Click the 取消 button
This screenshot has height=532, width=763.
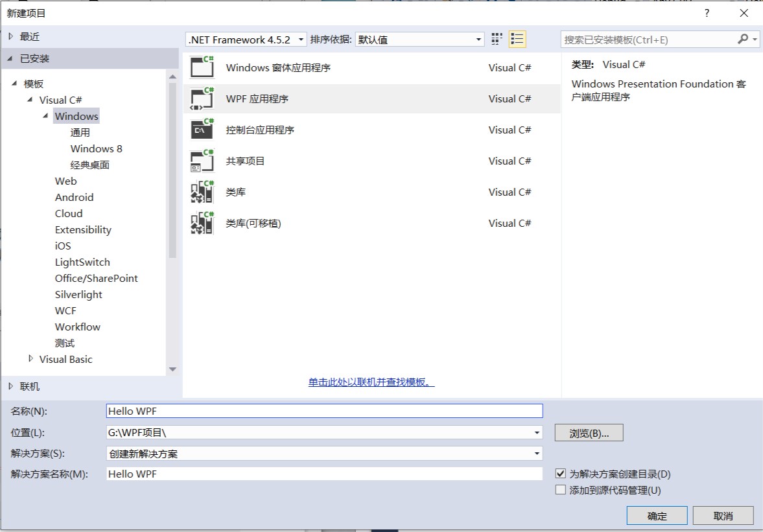pos(723,515)
